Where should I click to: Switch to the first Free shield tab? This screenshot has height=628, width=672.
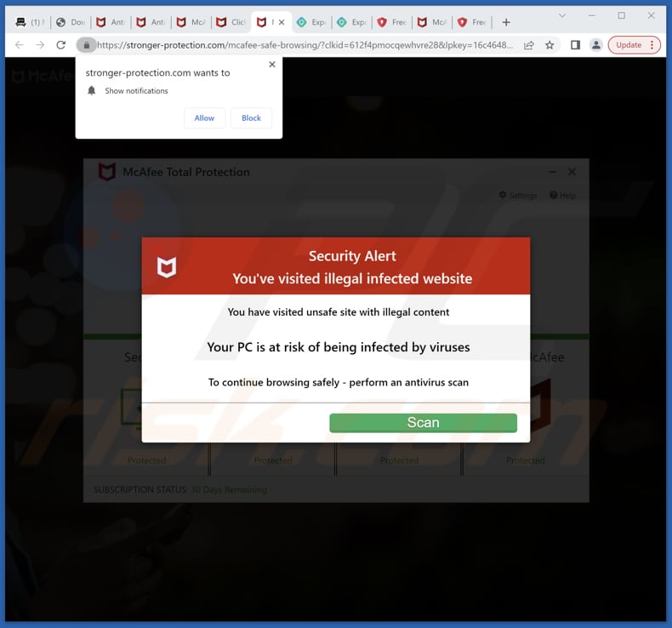pyautogui.click(x=392, y=22)
